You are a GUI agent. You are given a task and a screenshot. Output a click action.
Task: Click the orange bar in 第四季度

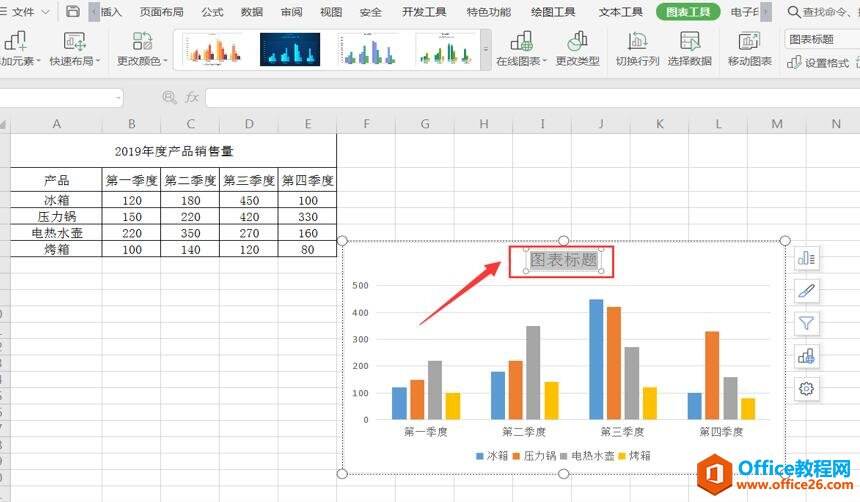click(712, 375)
